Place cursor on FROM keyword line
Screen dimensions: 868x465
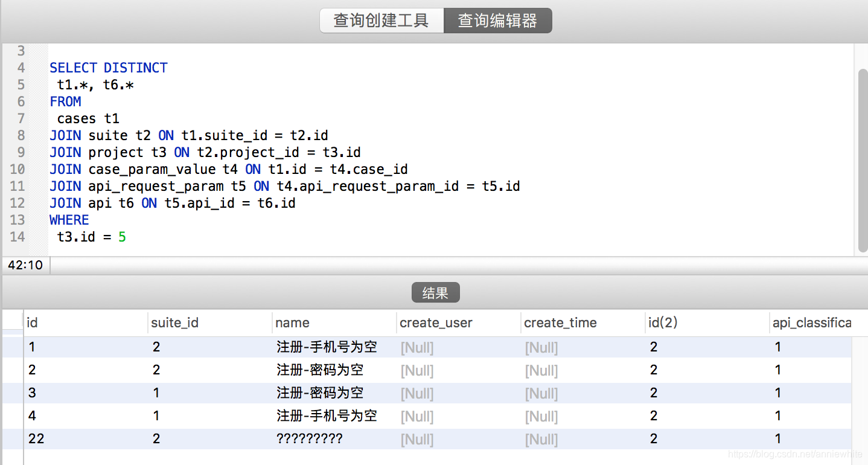(x=65, y=101)
